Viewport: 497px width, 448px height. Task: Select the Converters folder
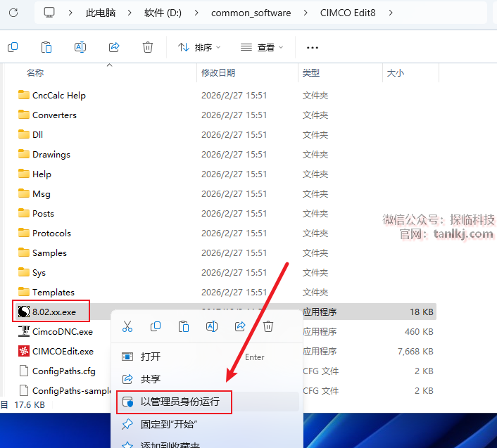[x=54, y=115]
